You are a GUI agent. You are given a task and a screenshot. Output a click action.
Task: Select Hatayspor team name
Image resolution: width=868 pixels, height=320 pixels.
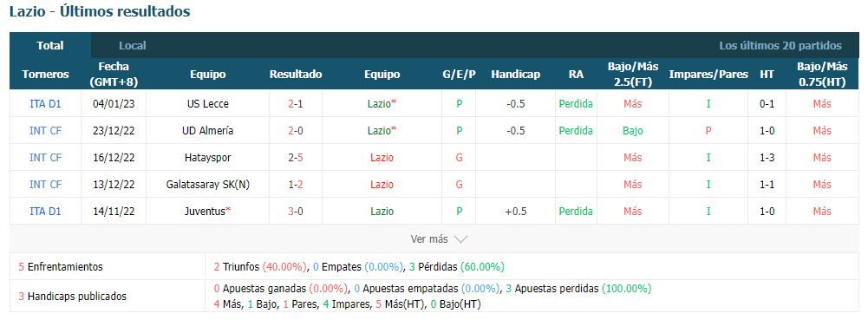point(207,158)
